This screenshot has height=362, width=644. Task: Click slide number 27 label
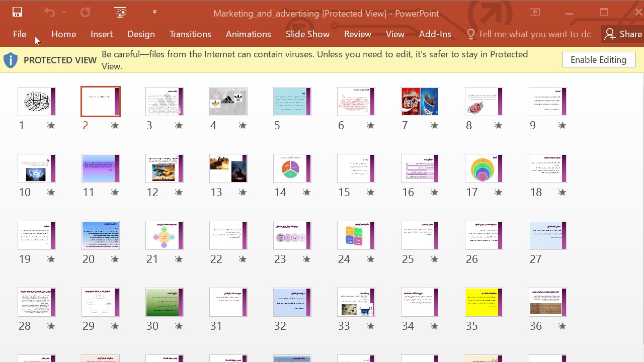[536, 259]
